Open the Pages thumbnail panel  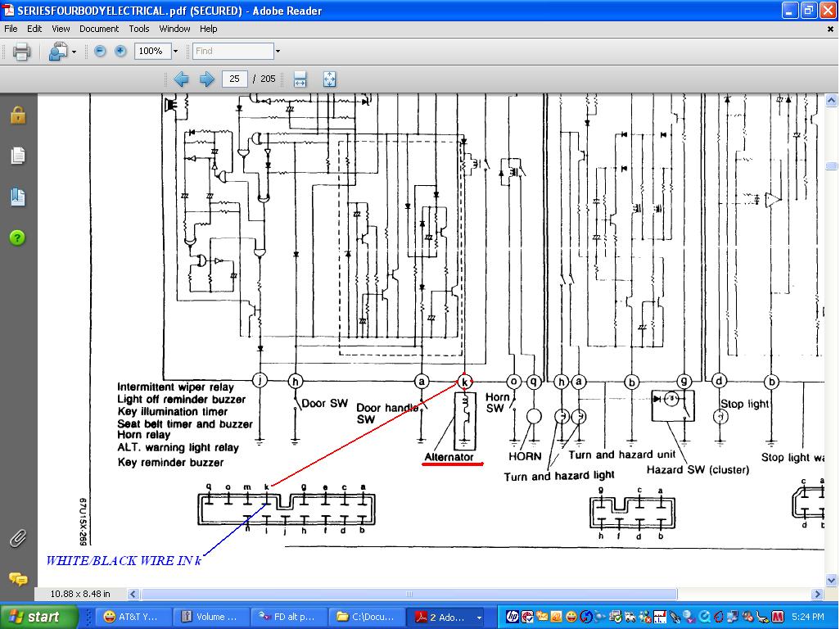tap(18, 156)
